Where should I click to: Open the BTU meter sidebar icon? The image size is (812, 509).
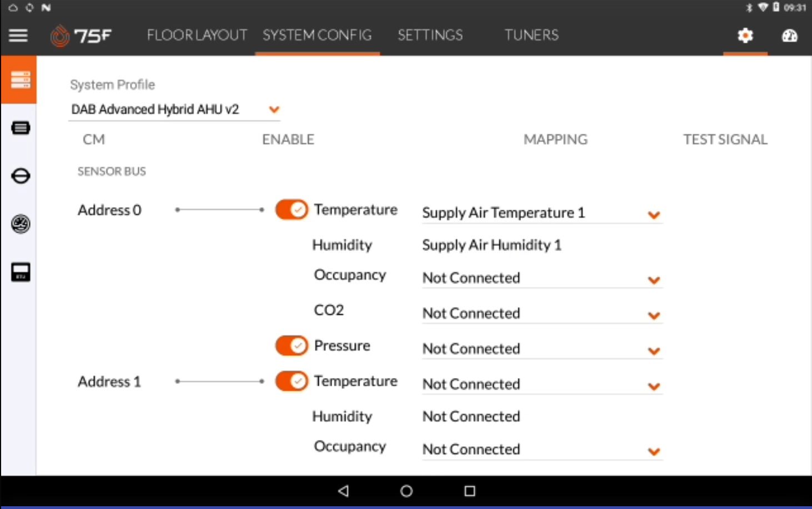point(21,272)
